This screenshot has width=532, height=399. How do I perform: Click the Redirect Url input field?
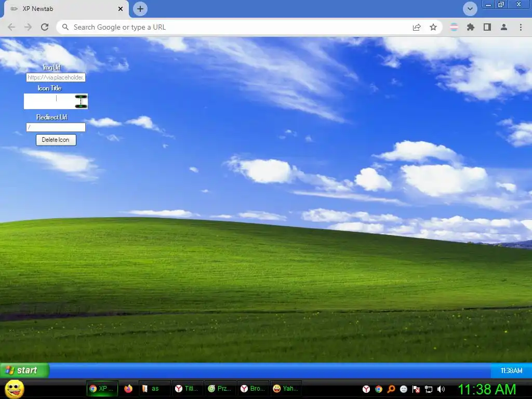(x=56, y=127)
